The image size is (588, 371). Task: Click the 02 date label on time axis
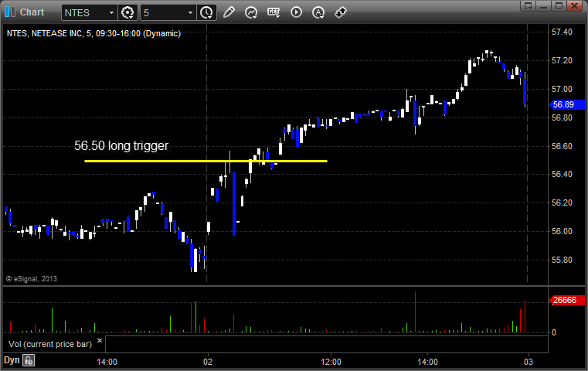208,362
